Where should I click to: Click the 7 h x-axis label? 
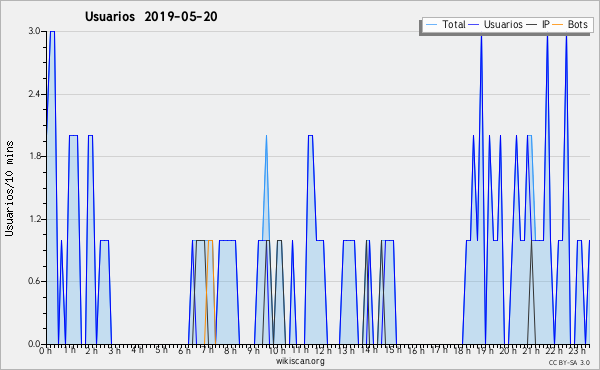tap(207, 350)
